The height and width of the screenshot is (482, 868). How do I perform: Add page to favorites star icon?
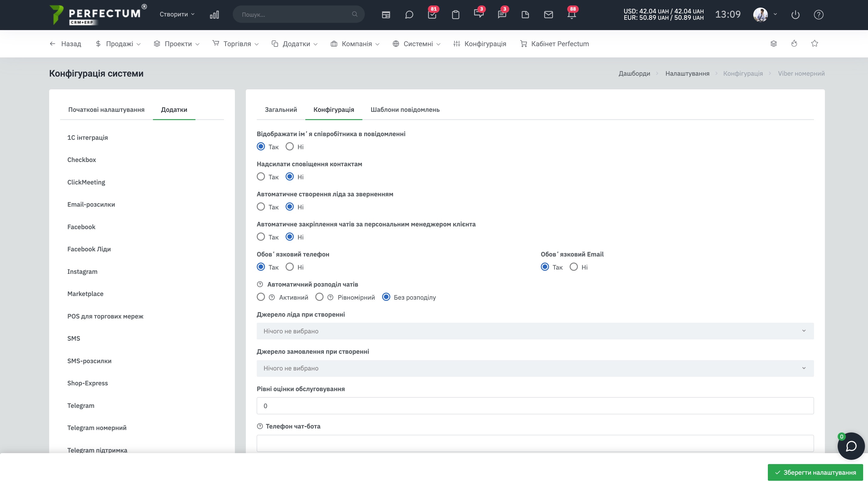tap(814, 43)
